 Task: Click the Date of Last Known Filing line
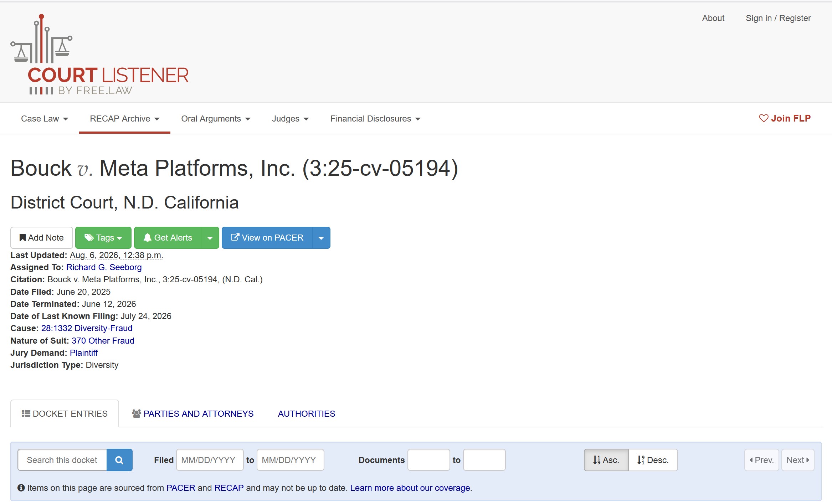91,316
